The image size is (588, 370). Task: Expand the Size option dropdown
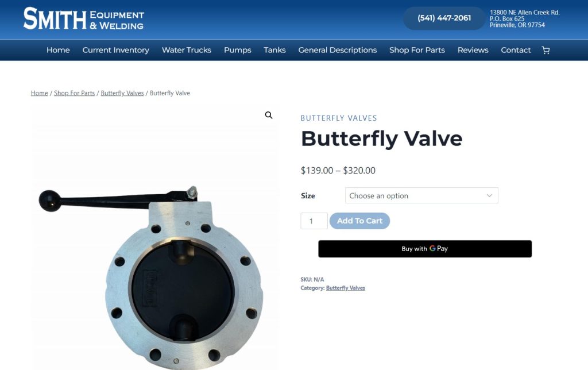[x=421, y=195]
